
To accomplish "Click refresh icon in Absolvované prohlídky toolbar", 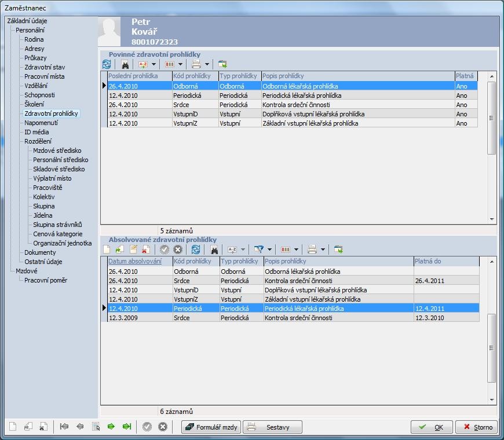I will [195, 250].
